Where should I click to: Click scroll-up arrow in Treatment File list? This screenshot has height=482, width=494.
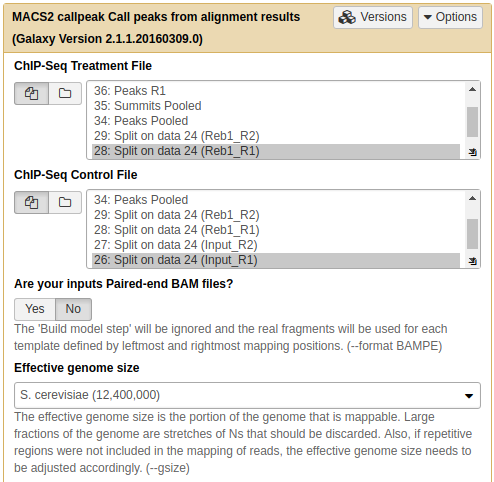(472, 89)
